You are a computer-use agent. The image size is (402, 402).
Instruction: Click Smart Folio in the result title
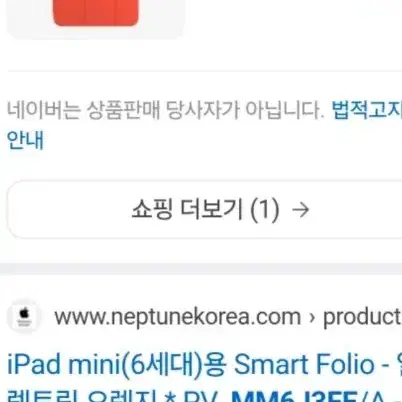point(304,364)
